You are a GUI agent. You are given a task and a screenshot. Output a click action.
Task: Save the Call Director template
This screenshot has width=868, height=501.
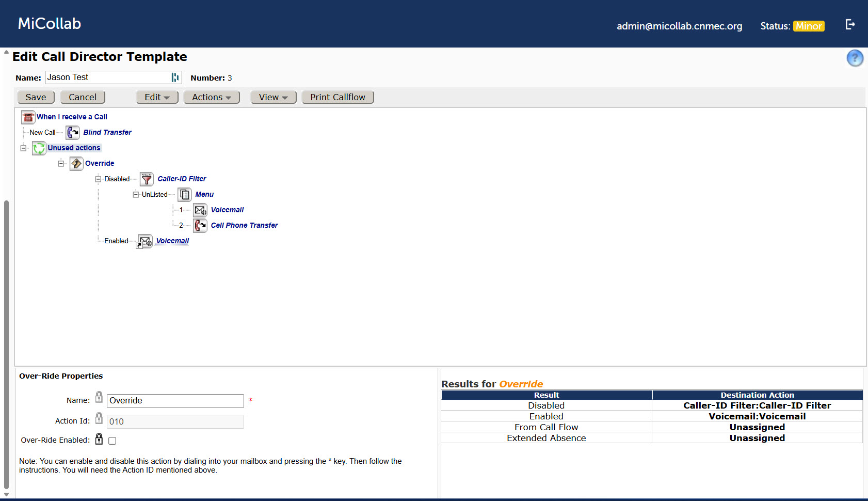coord(36,97)
